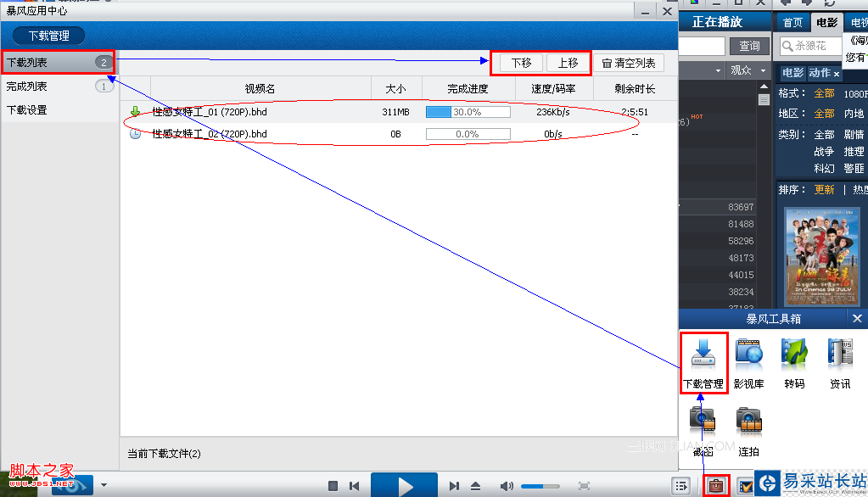Select 内地 region filter
This screenshot has height=497, width=868.
[x=854, y=114]
